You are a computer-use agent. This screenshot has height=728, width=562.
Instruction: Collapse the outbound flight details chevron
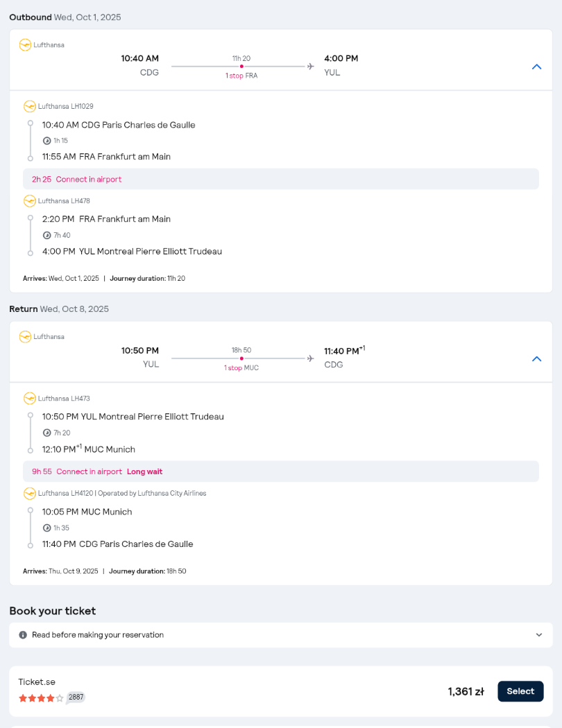[x=536, y=67]
